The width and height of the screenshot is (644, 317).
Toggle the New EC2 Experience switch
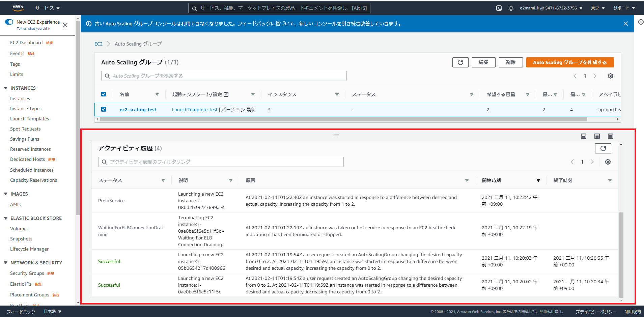(x=9, y=22)
